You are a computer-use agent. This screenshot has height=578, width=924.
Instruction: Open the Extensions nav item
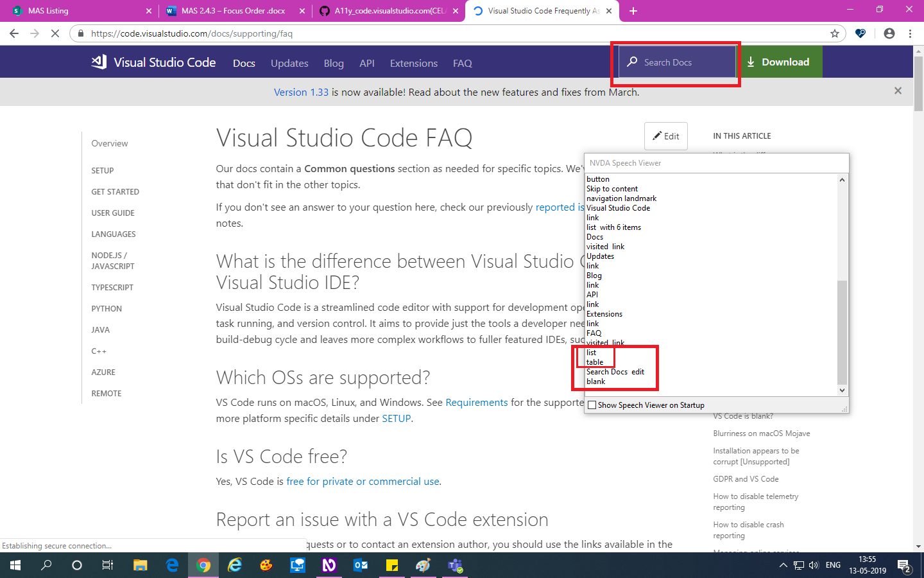click(x=414, y=63)
